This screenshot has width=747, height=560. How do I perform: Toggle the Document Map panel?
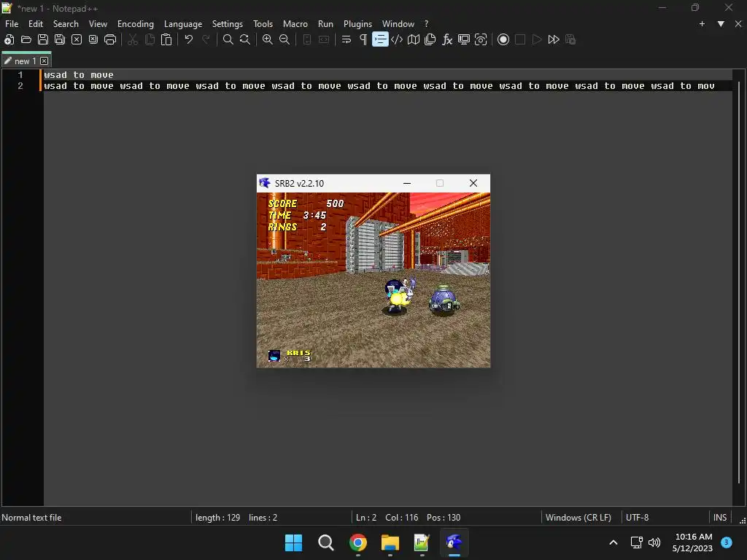coord(414,39)
